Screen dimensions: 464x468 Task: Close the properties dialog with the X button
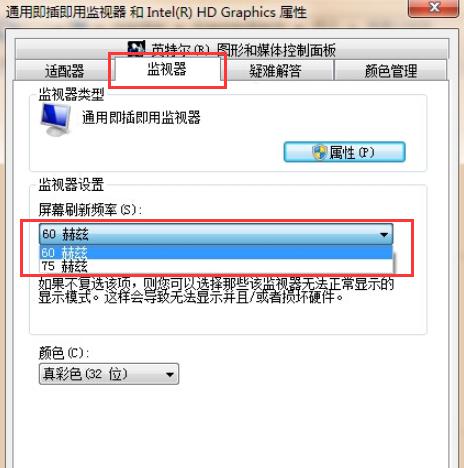[x=433, y=7]
